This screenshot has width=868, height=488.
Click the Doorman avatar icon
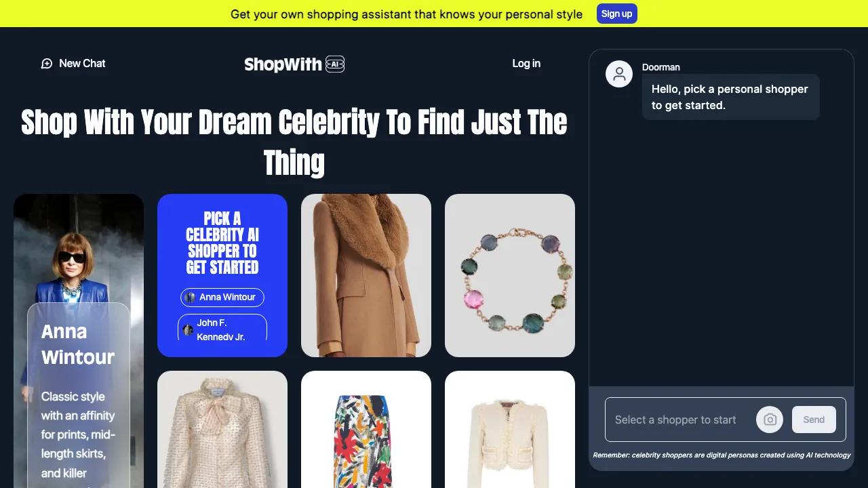click(619, 74)
